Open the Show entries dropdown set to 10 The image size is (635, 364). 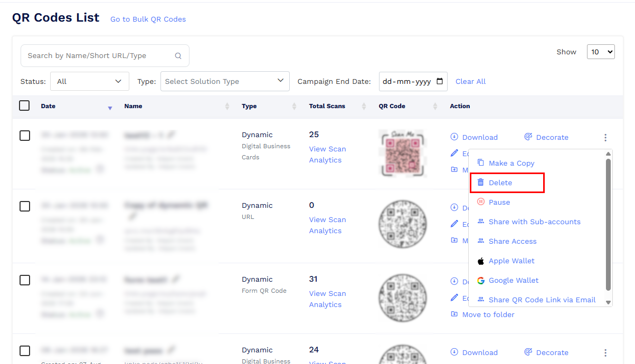[x=601, y=52]
